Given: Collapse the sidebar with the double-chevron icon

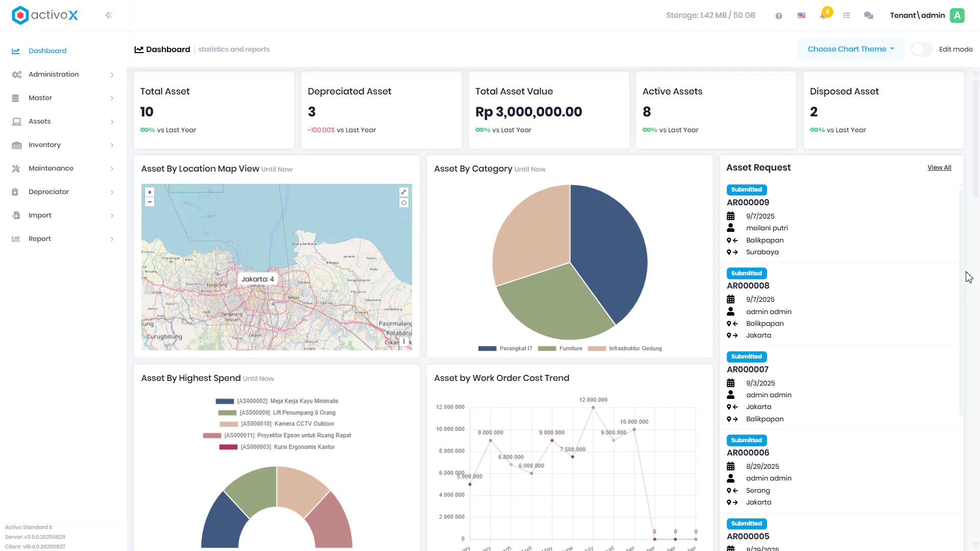Looking at the screenshot, I should point(109,15).
